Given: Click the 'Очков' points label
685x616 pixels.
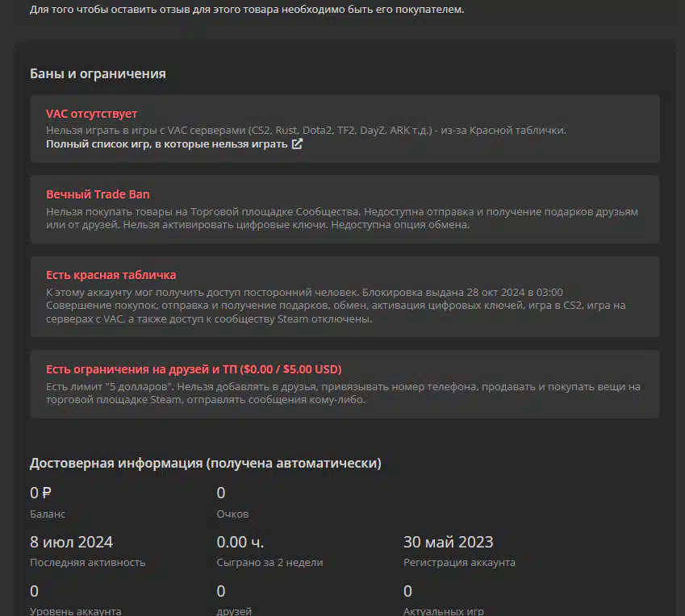Looking at the screenshot, I should click(x=232, y=514).
